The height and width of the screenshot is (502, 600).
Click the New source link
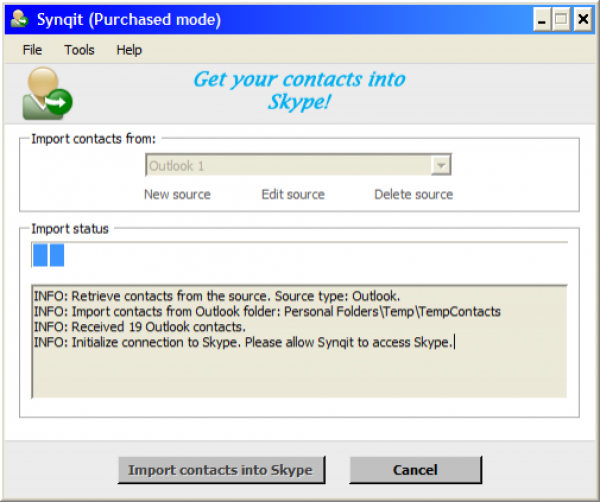click(x=177, y=194)
